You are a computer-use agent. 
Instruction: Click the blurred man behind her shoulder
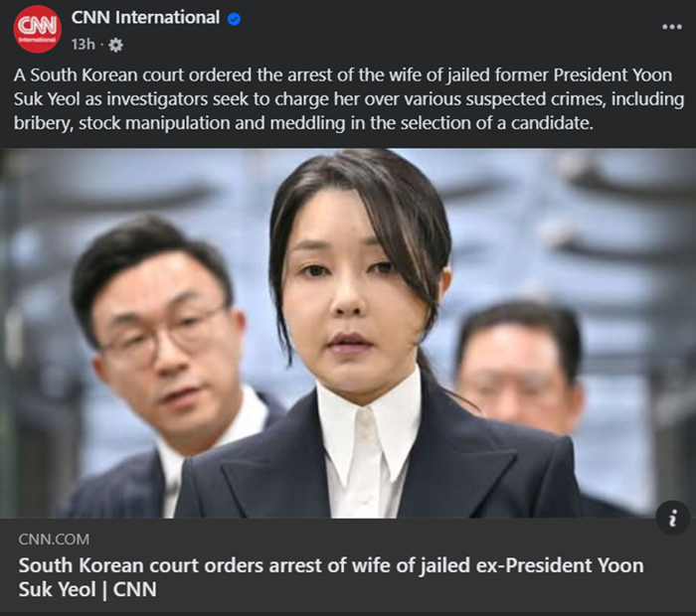[519, 368]
